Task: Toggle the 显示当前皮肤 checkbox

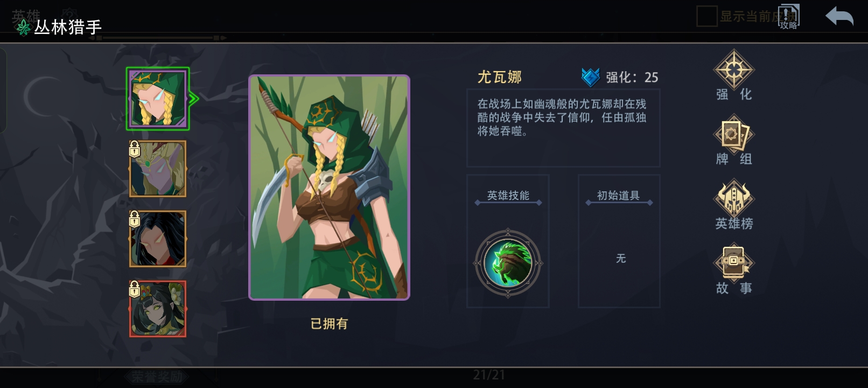Action: tap(706, 16)
